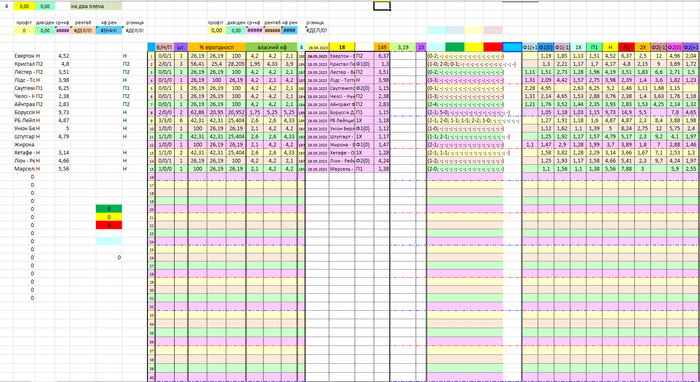Select the '(3-3;' scores cell
Screen dimensions: 700x382
click(x=465, y=80)
